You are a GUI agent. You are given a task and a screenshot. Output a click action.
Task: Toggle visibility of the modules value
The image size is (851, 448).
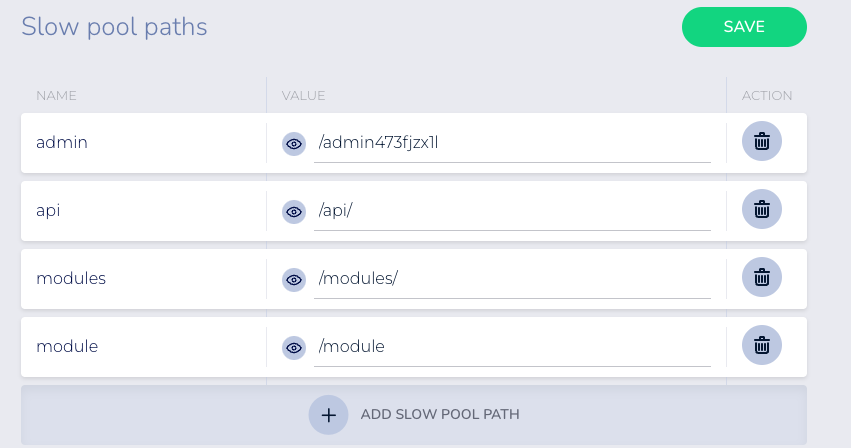[x=294, y=280]
